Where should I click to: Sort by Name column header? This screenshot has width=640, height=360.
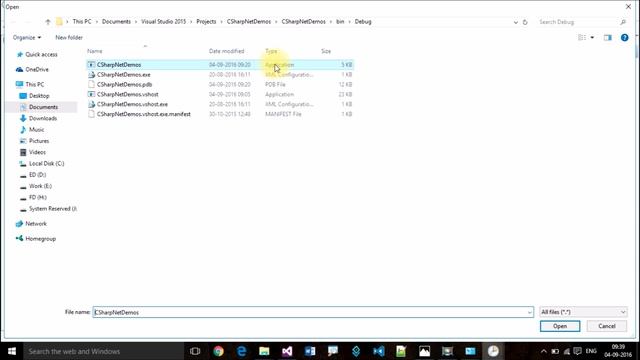click(x=95, y=51)
